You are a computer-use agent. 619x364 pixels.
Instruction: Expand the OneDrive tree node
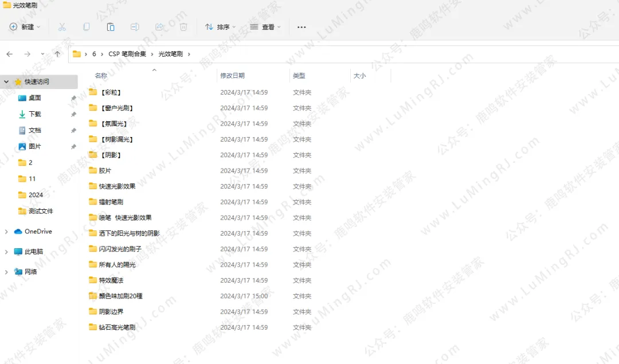(6, 232)
